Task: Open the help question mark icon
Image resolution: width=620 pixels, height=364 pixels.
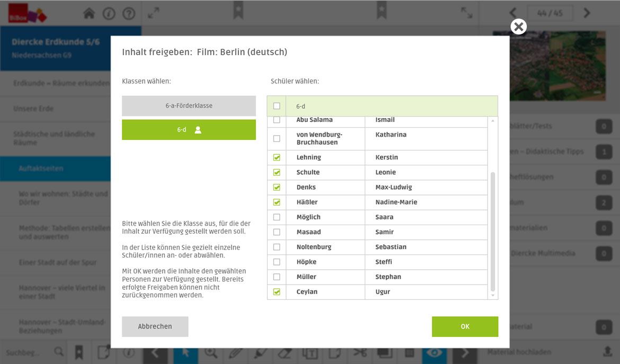Action: pyautogui.click(x=129, y=13)
